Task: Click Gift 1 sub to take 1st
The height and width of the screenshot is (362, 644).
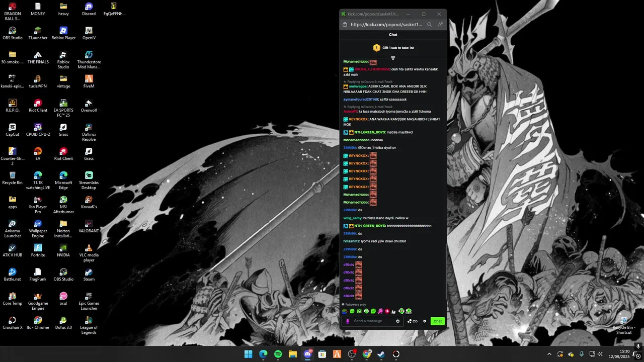Action: pyautogui.click(x=398, y=48)
